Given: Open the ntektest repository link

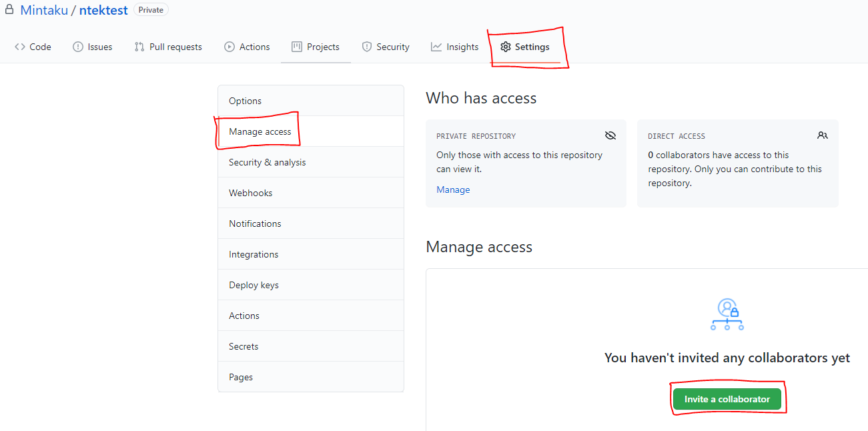Looking at the screenshot, I should pos(103,10).
